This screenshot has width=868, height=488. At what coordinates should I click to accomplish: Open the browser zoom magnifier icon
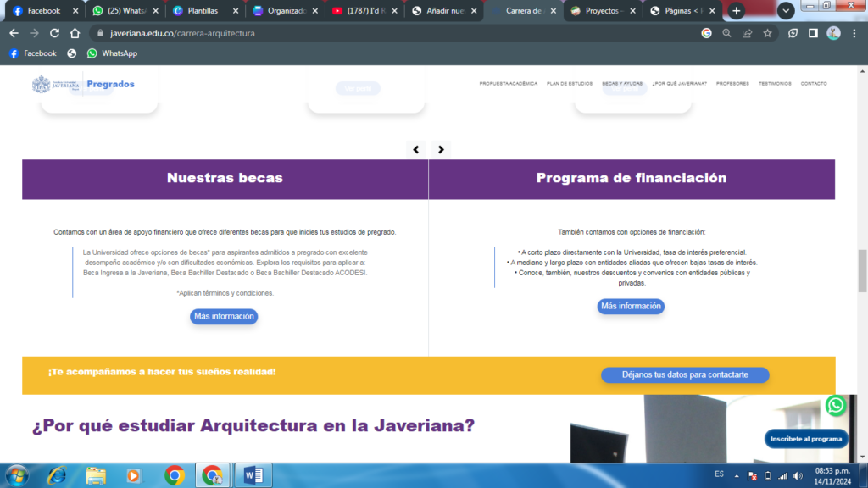726,33
